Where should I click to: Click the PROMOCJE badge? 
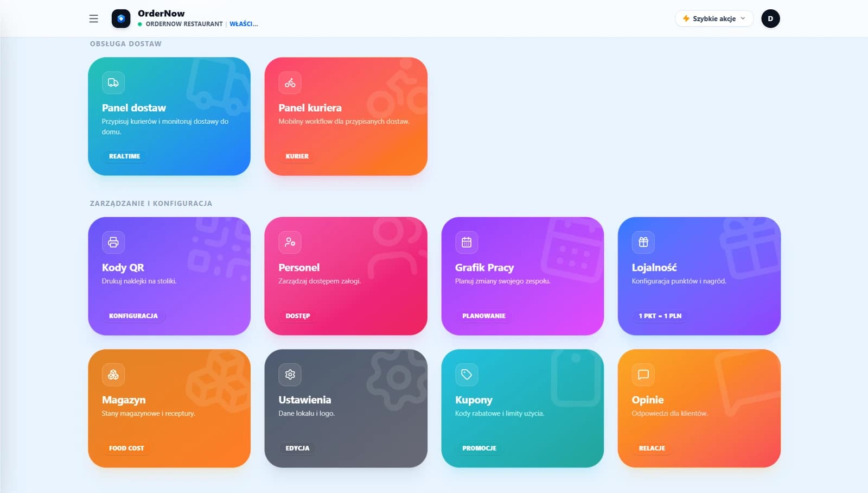(479, 448)
